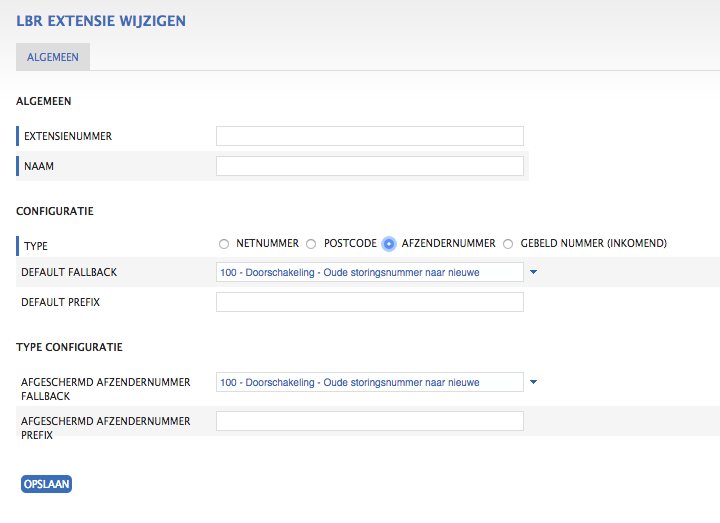Click the Postcode label text
This screenshot has width=720, height=523.
[350, 243]
